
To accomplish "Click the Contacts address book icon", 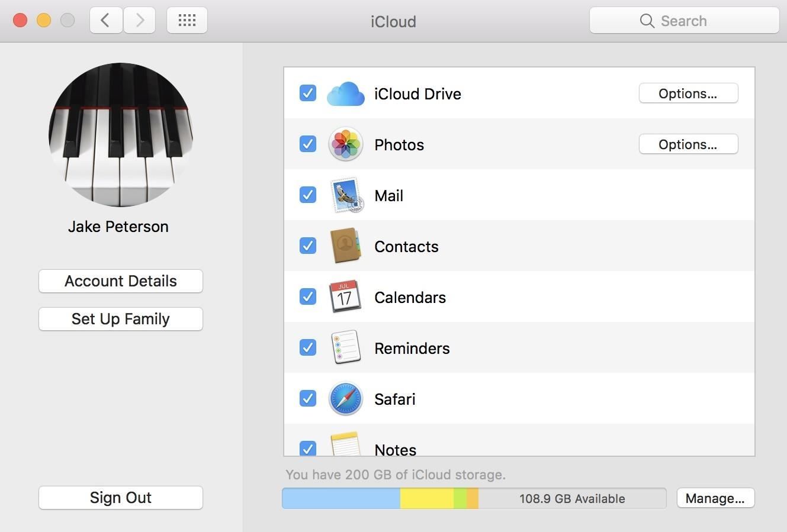I will [345, 246].
